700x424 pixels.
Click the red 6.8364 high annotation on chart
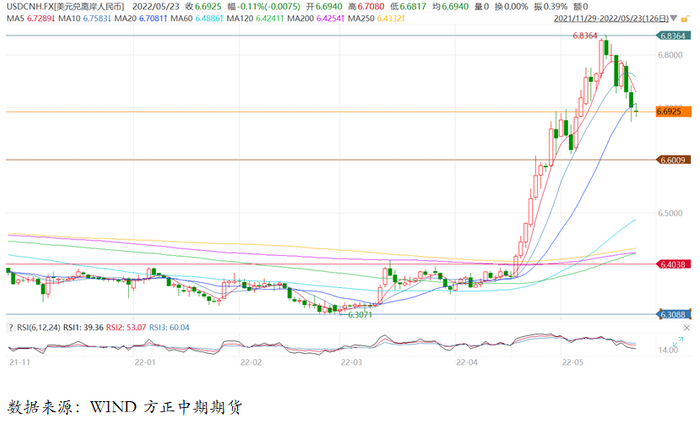pos(585,36)
